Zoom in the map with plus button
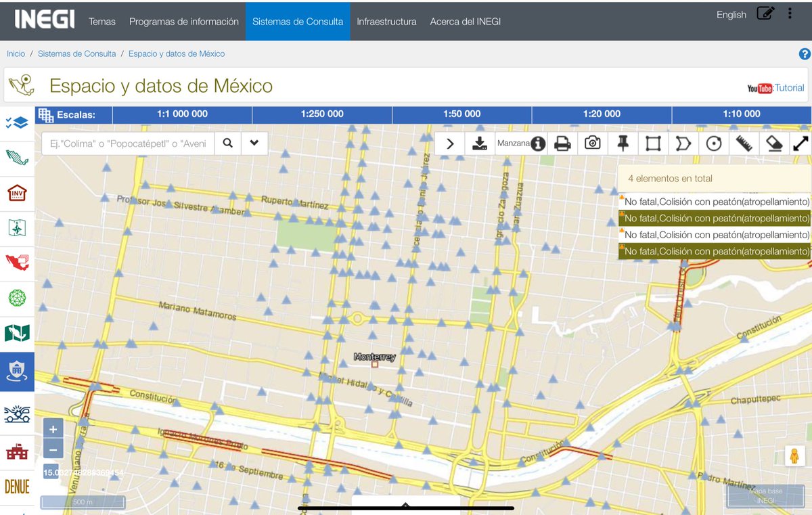The image size is (812, 515). (x=53, y=428)
